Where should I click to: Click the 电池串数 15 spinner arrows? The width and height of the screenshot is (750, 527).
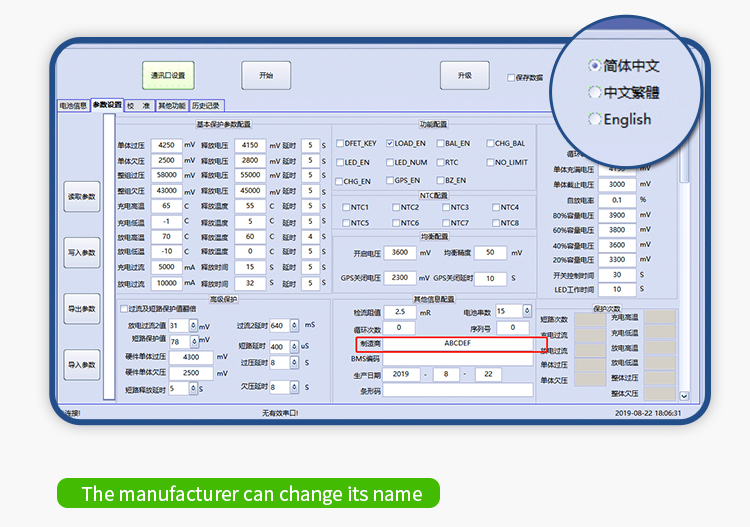527,311
